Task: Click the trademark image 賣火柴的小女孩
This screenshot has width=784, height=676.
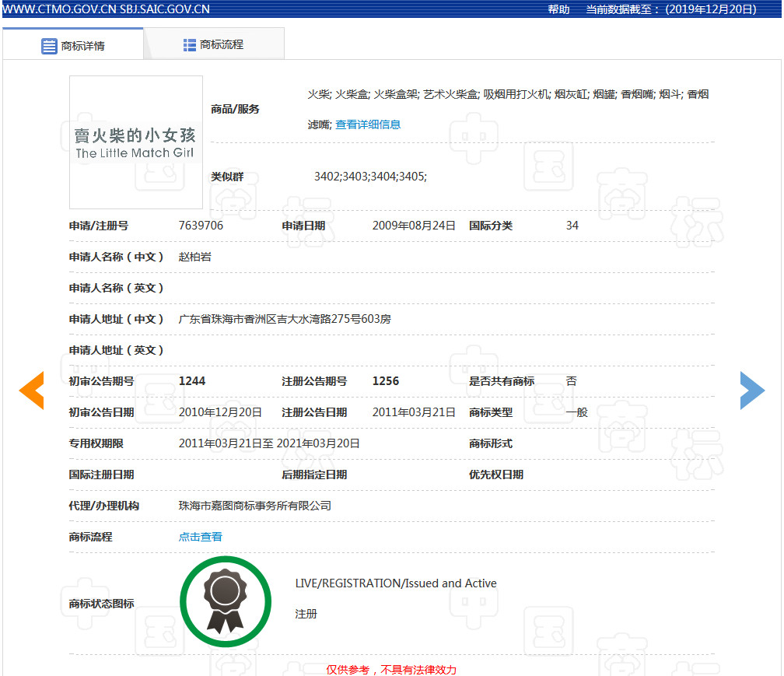Action: click(136, 142)
